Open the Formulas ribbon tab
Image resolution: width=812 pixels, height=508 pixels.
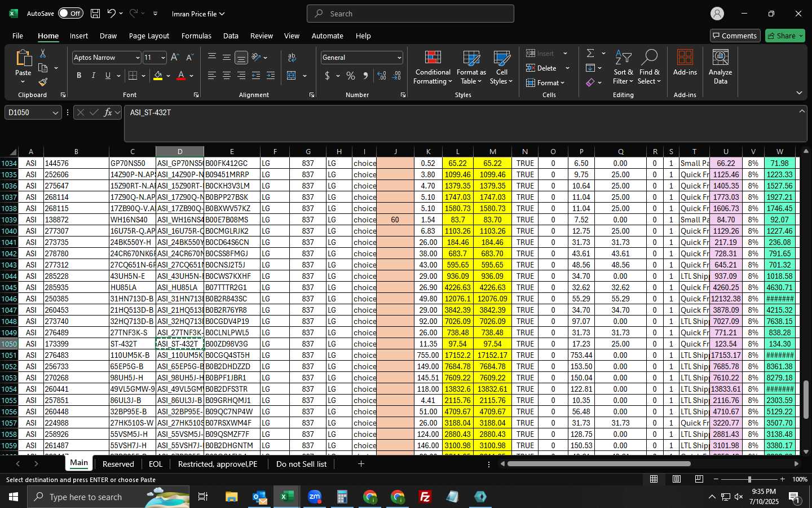coord(196,36)
